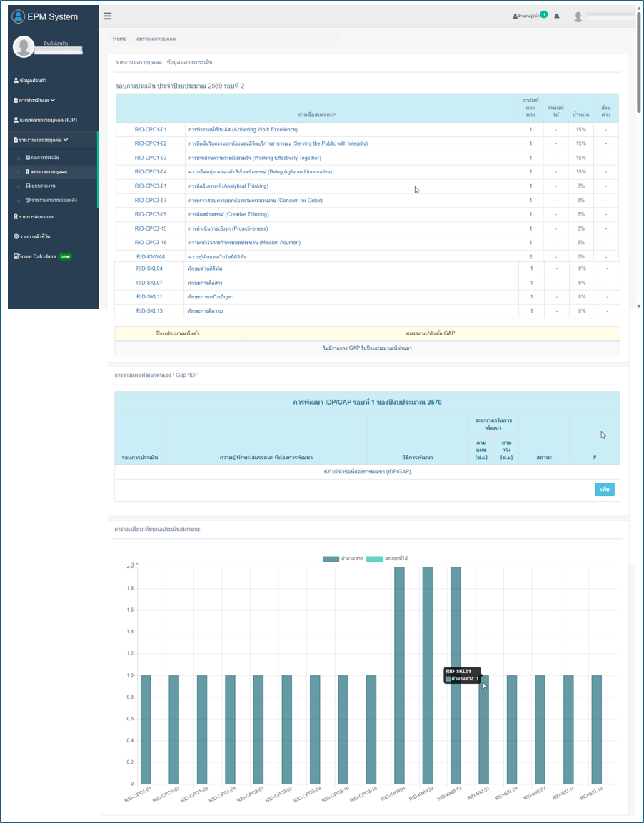Go to Home breadcrumb link
The height and width of the screenshot is (823, 644).
coord(120,39)
